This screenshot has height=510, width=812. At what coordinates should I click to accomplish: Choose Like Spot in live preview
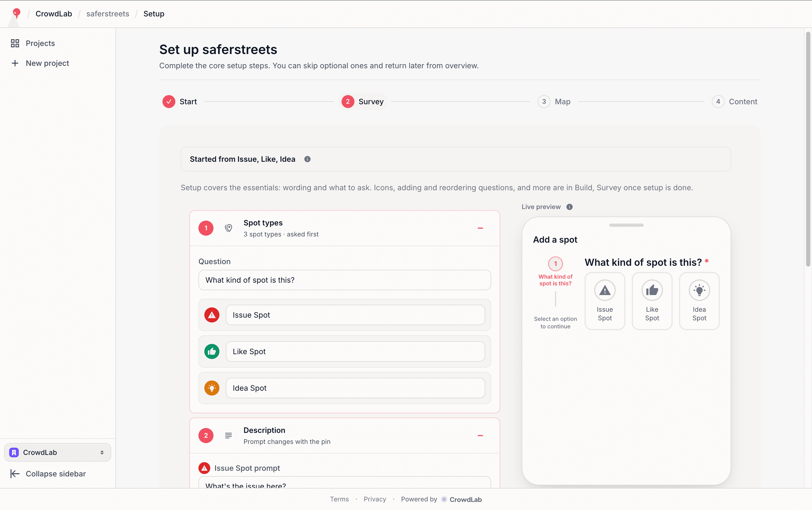point(652,301)
